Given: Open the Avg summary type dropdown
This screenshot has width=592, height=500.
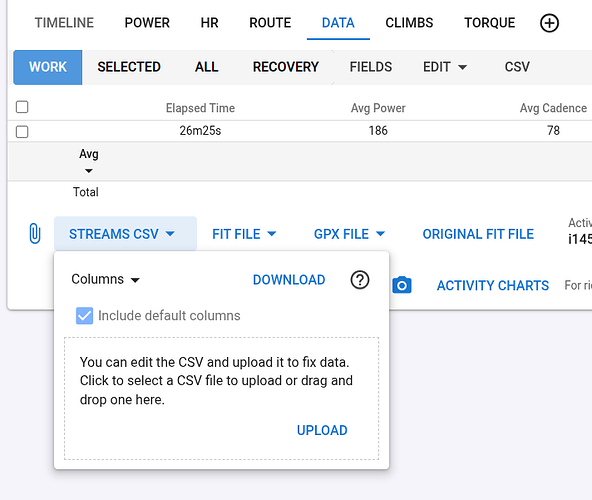Looking at the screenshot, I should point(89,161).
